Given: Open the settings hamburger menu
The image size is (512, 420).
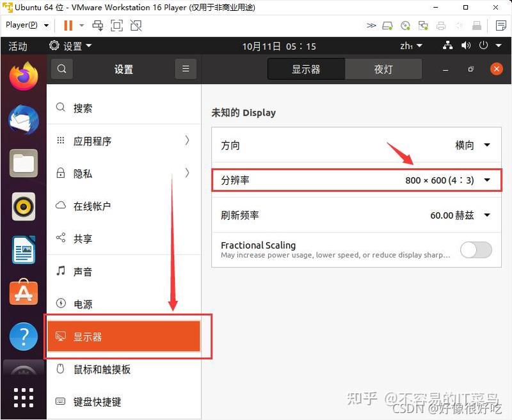Looking at the screenshot, I should pos(186,69).
